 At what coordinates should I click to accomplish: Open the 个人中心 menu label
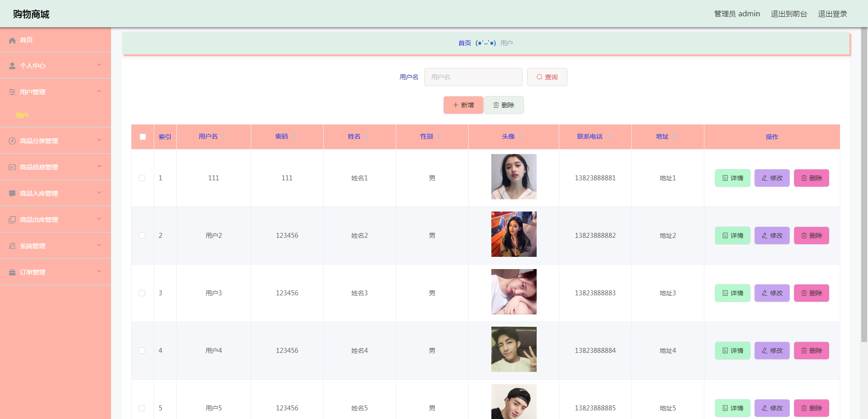pos(33,66)
